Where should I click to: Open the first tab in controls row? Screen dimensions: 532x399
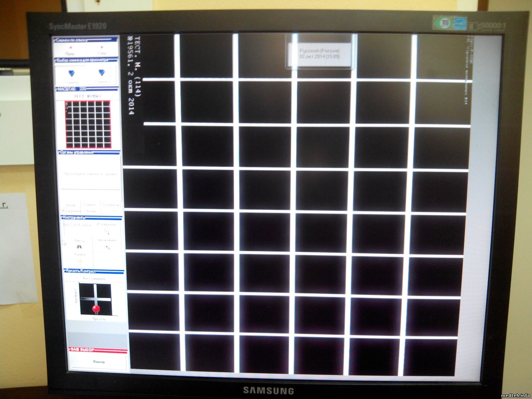coord(71,205)
